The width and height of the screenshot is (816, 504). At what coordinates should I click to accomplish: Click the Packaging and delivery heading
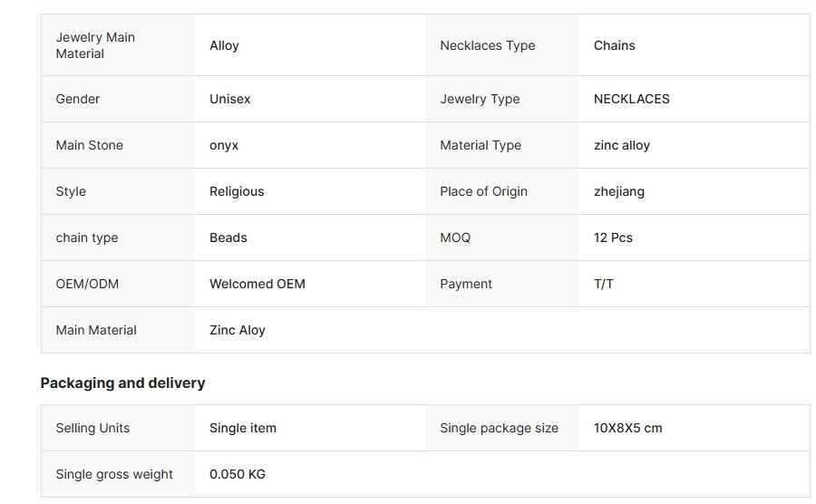click(x=122, y=383)
